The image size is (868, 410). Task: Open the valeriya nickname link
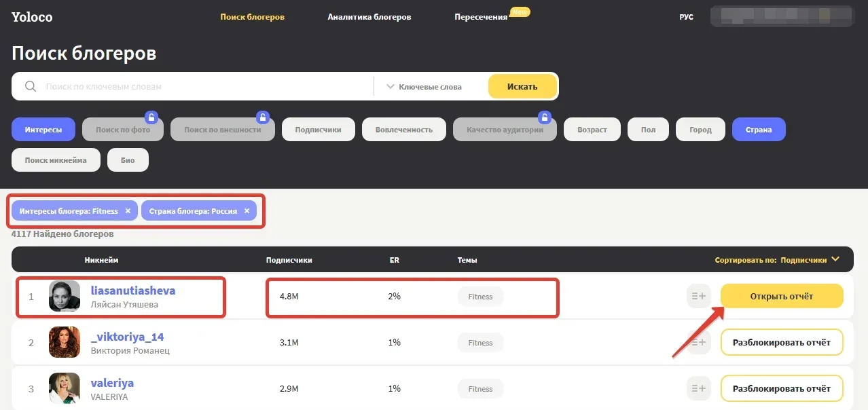click(x=112, y=383)
